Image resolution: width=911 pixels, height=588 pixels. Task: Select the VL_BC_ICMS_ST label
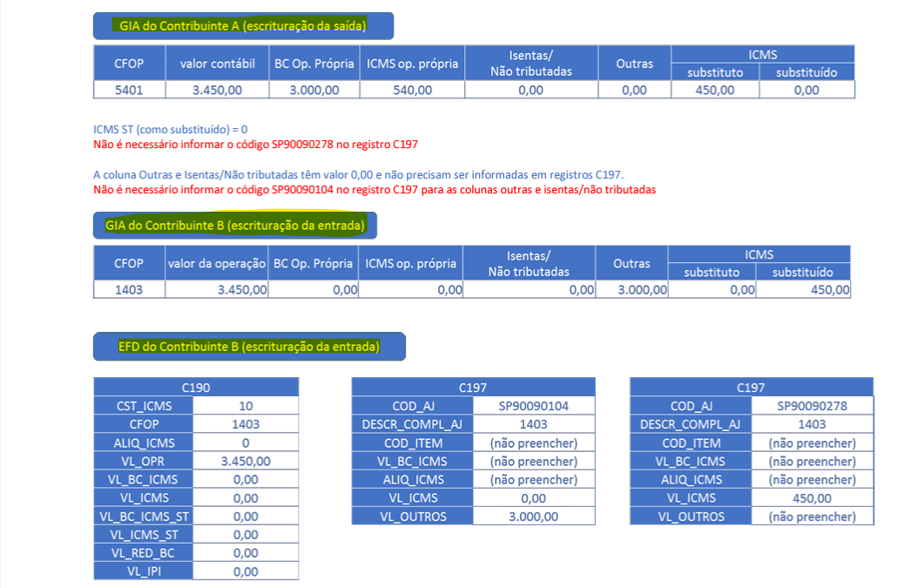pyautogui.click(x=144, y=517)
